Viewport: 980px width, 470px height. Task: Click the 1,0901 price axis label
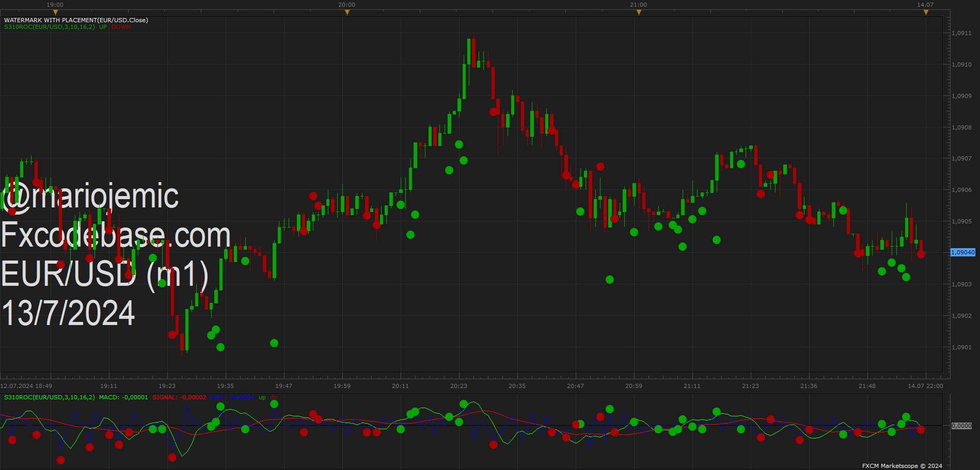(961, 347)
